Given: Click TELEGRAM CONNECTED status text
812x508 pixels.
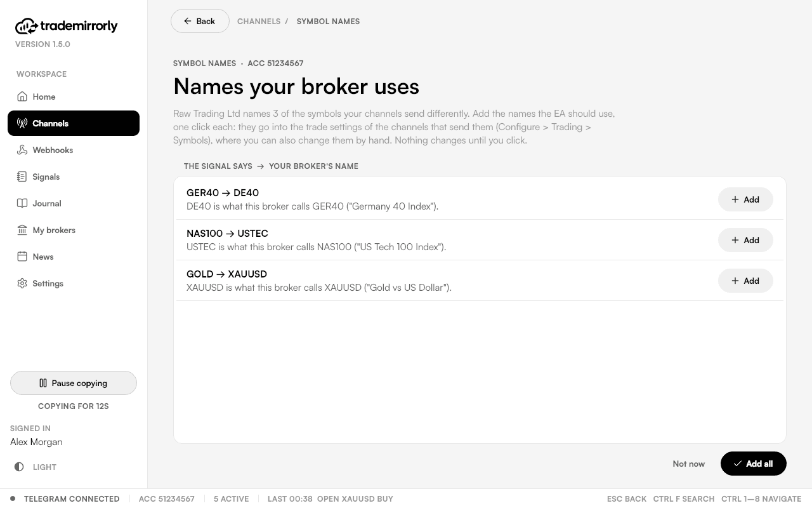Looking at the screenshot, I should tap(72, 498).
